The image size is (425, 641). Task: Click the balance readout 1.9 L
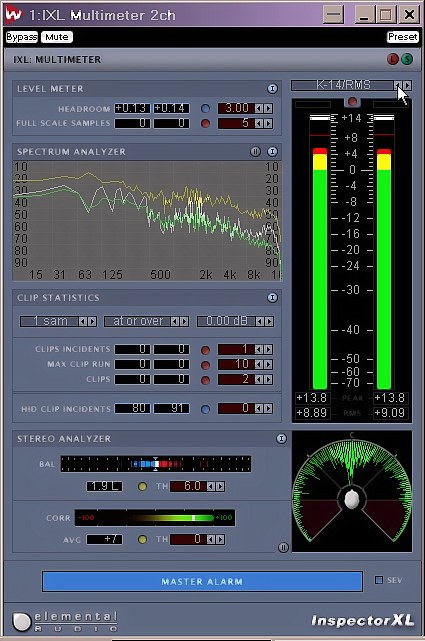(104, 486)
